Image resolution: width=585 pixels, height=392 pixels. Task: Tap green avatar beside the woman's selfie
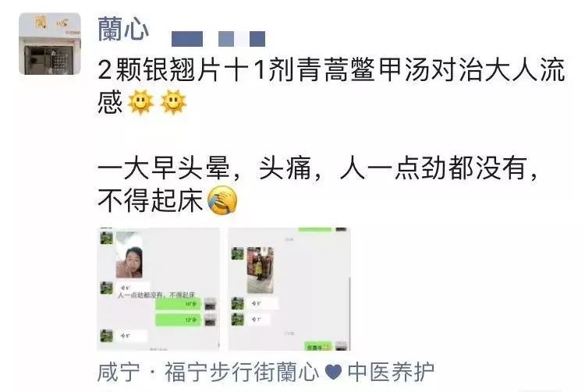106,238
